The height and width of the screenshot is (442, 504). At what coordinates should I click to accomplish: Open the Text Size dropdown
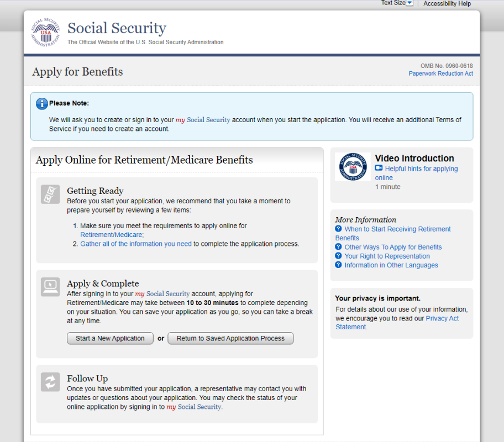(410, 3)
